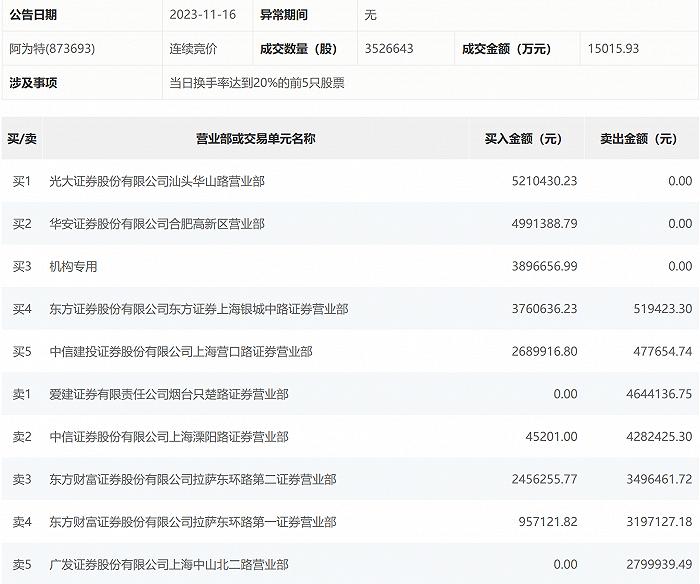Viewport: 700px width, 584px height.
Task: Select trade amount value 15015.93
Action: pos(613,48)
